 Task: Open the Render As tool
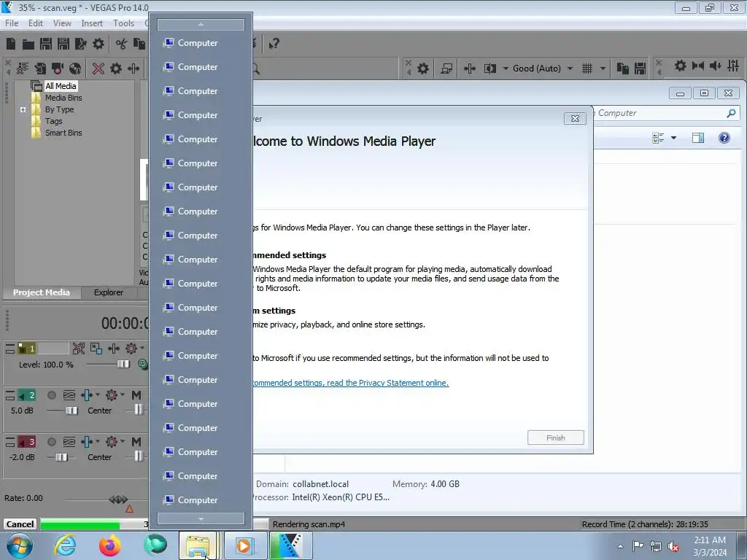coord(80,44)
